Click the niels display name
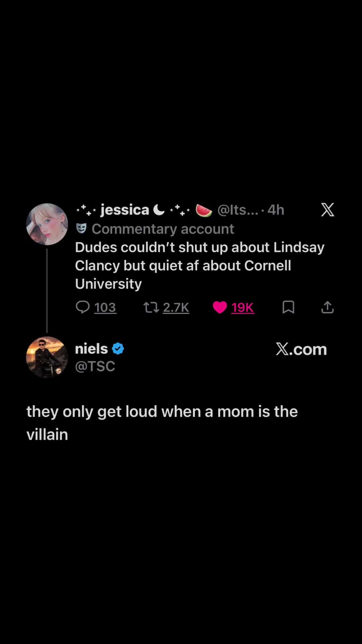 click(x=92, y=349)
